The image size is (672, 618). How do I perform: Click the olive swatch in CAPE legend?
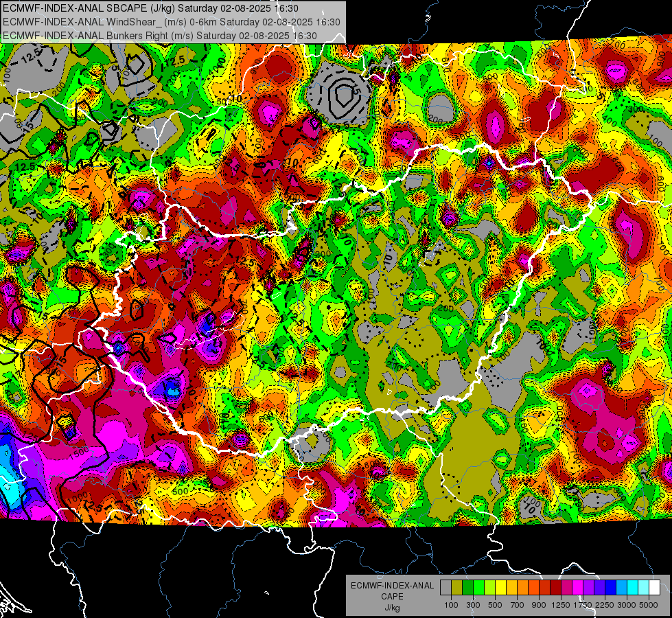point(457,588)
